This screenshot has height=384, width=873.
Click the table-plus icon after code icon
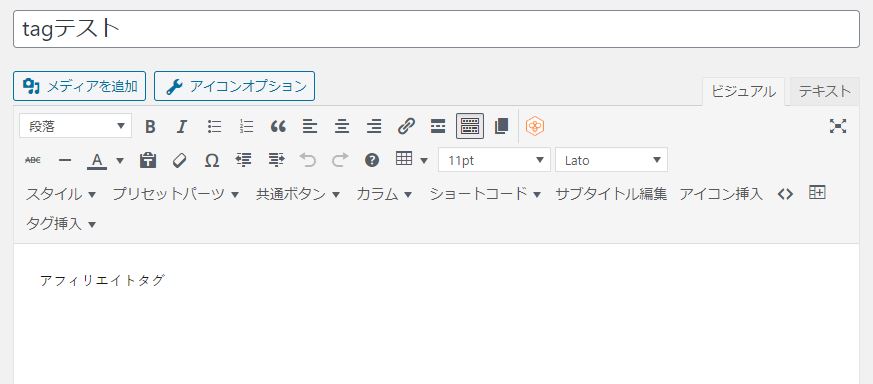(x=817, y=193)
